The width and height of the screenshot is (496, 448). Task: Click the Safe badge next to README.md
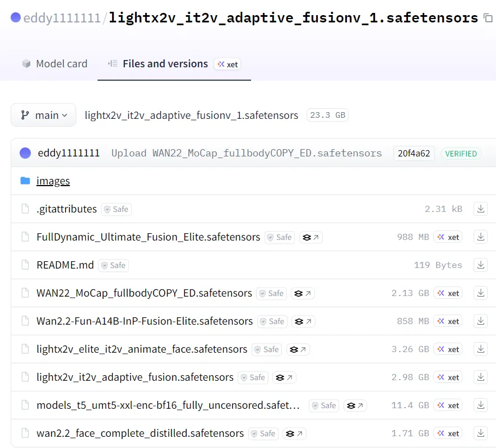[112, 265]
